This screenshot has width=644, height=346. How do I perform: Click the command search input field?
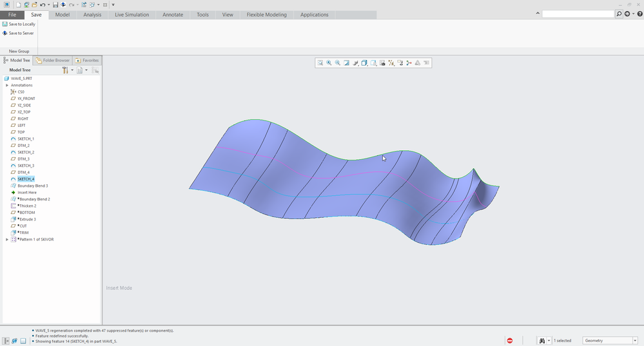click(x=578, y=14)
